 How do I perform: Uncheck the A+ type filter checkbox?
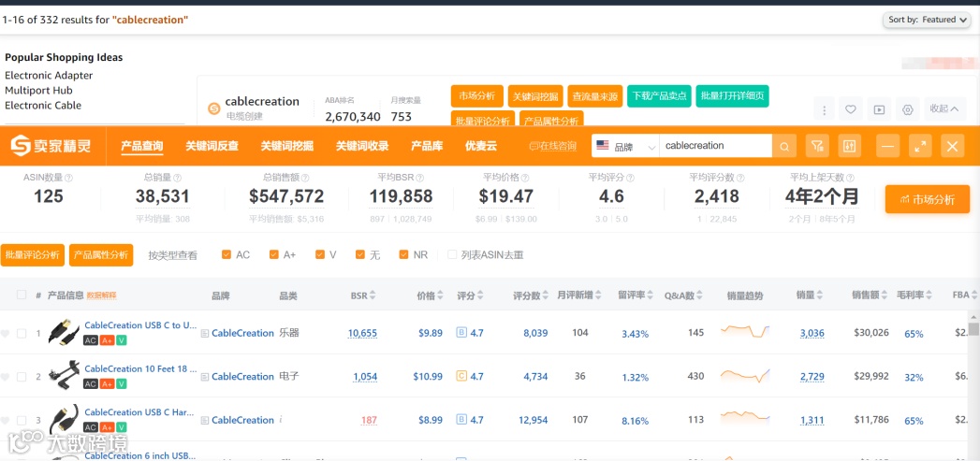point(273,254)
